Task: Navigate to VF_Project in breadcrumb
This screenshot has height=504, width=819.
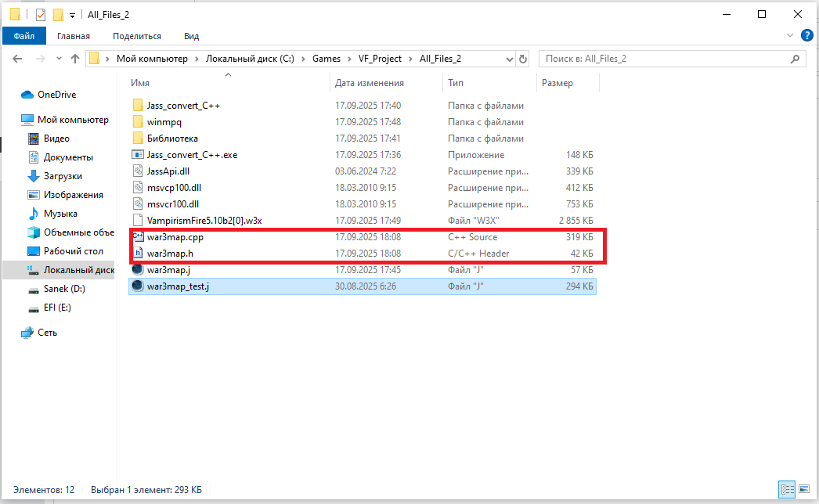Action: click(x=380, y=59)
